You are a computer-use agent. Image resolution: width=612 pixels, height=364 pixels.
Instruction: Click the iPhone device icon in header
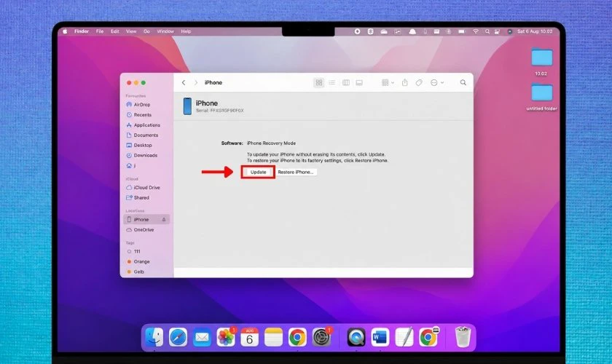187,106
